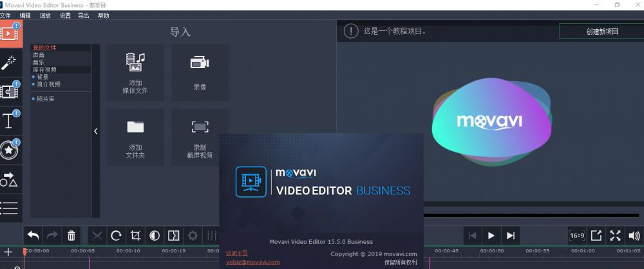Open the Filters magic wand tab
The image size is (644, 269).
[9, 62]
